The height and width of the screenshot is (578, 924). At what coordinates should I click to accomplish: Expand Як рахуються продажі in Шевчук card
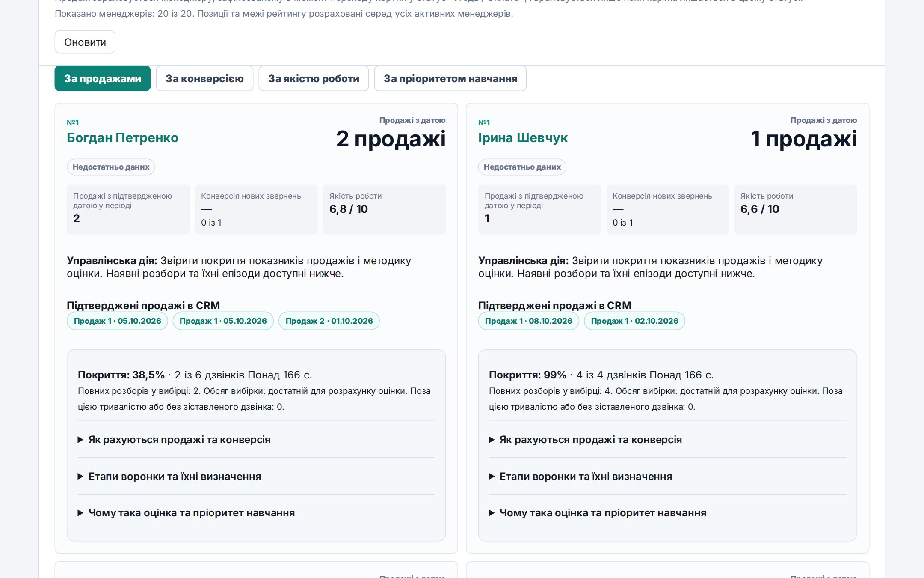tap(667, 440)
